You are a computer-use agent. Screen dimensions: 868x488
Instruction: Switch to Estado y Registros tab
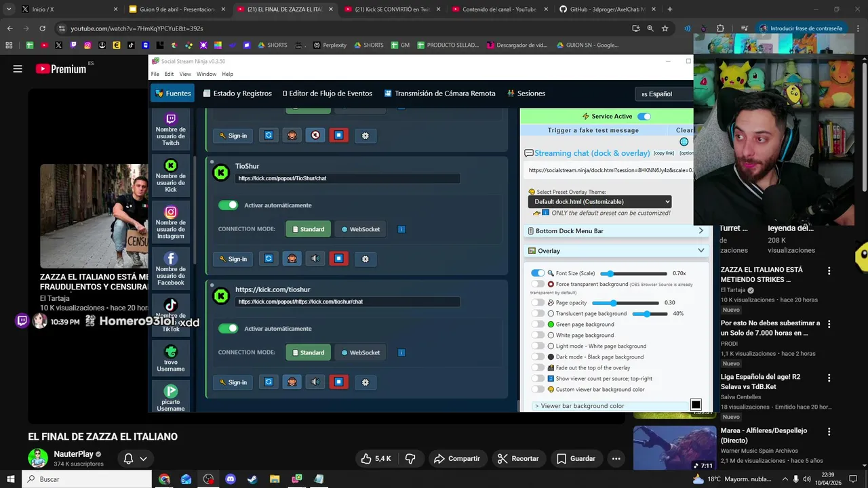pos(237,94)
